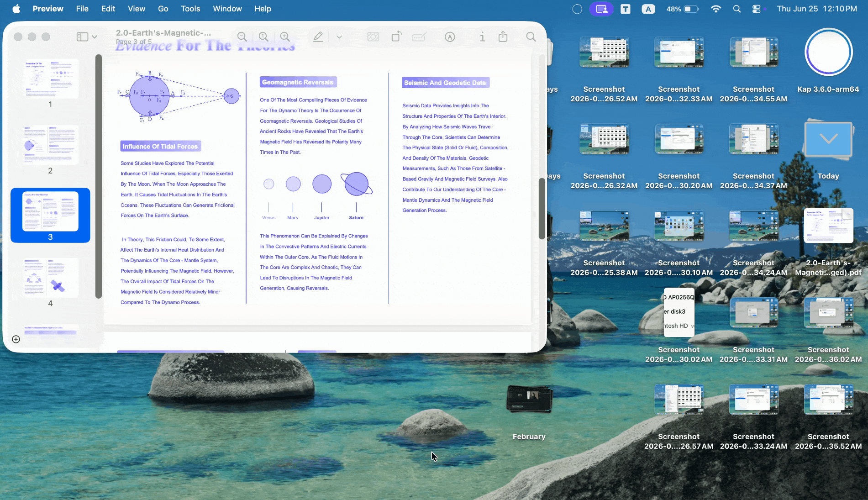Open the Window menu
868x500 pixels.
click(227, 9)
